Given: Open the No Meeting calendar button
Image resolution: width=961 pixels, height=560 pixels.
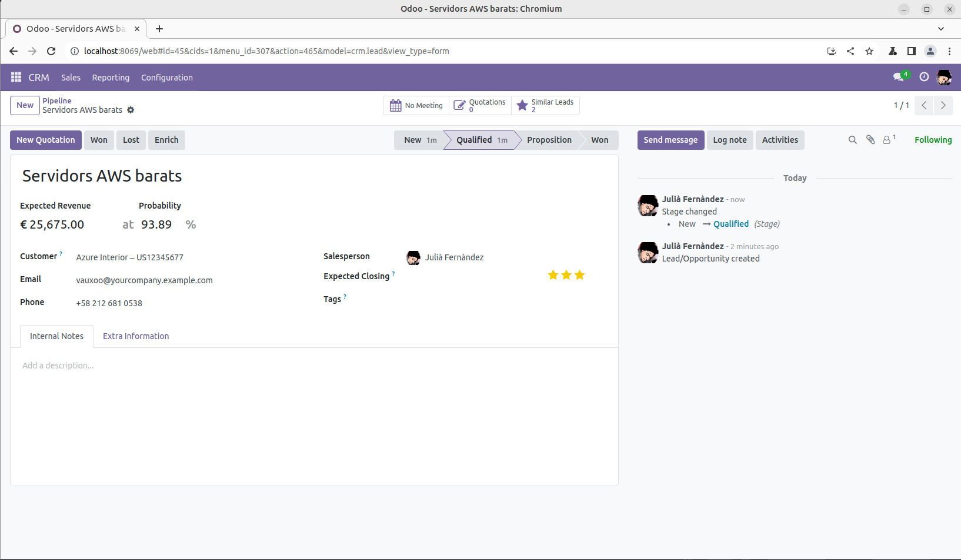Looking at the screenshot, I should pyautogui.click(x=416, y=106).
